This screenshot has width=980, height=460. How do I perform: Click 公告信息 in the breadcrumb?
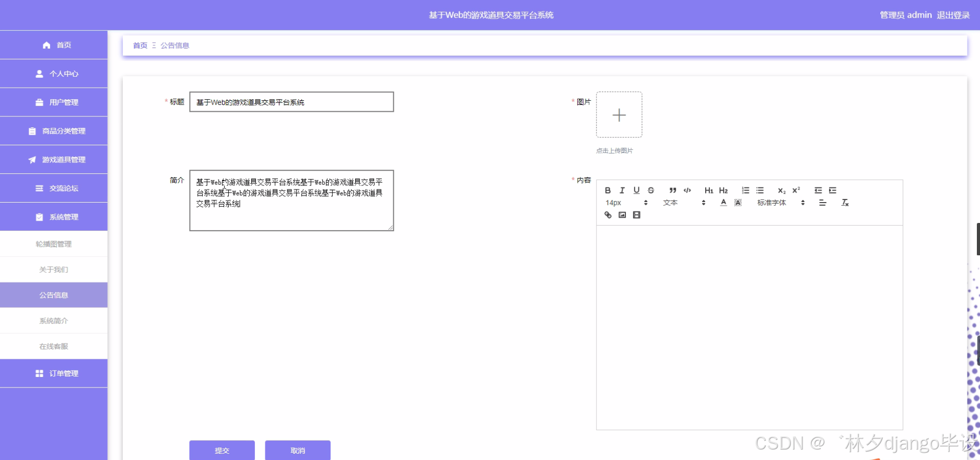tap(174, 45)
